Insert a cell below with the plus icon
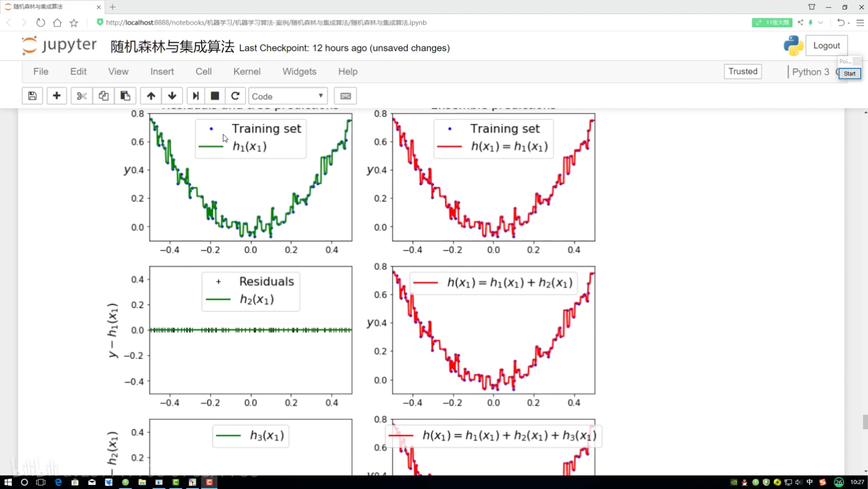 57,96
